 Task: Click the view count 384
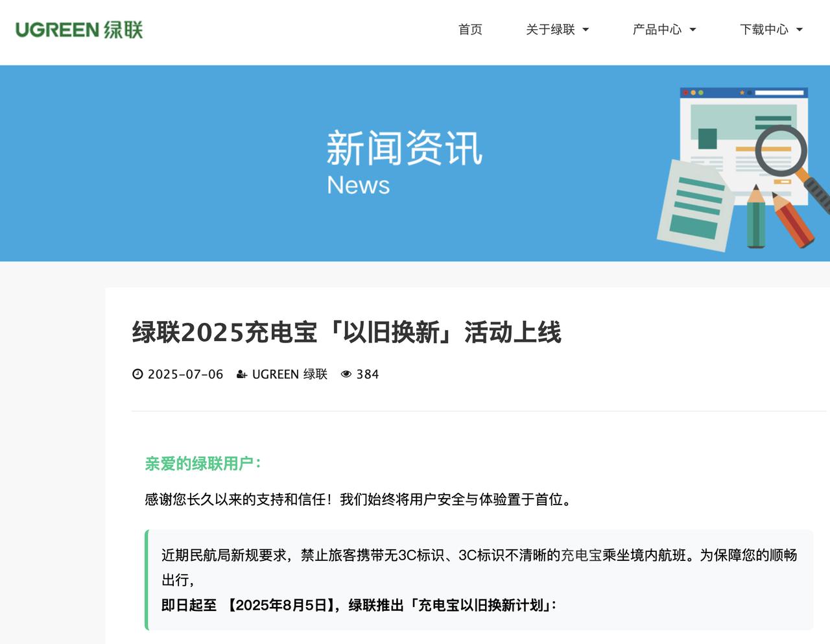pos(368,374)
